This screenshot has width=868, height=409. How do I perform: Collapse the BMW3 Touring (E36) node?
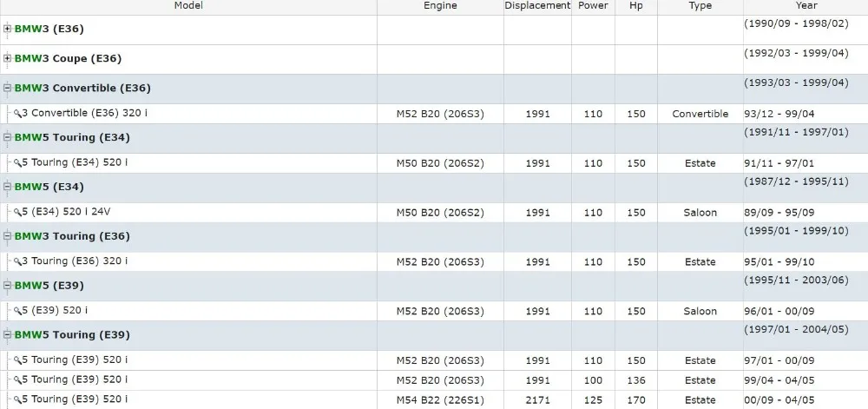(x=7, y=236)
